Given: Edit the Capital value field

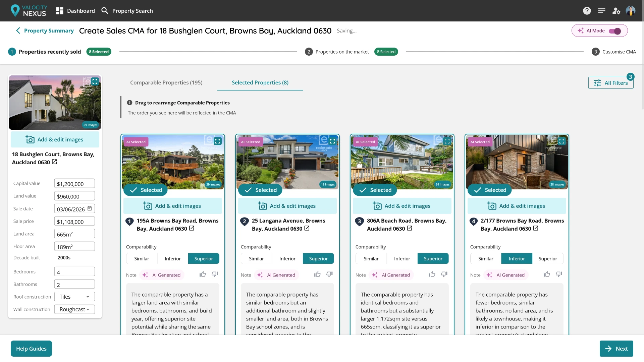Looking at the screenshot, I should coord(74,183).
